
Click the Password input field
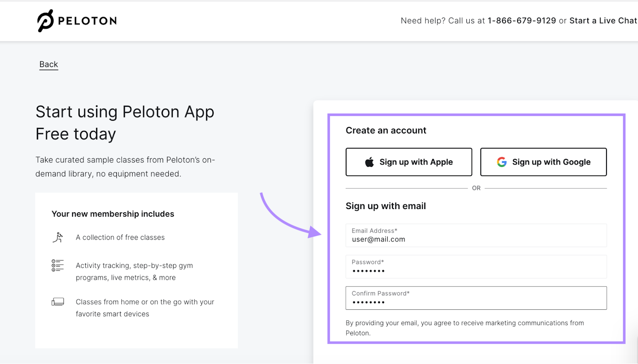coord(476,267)
